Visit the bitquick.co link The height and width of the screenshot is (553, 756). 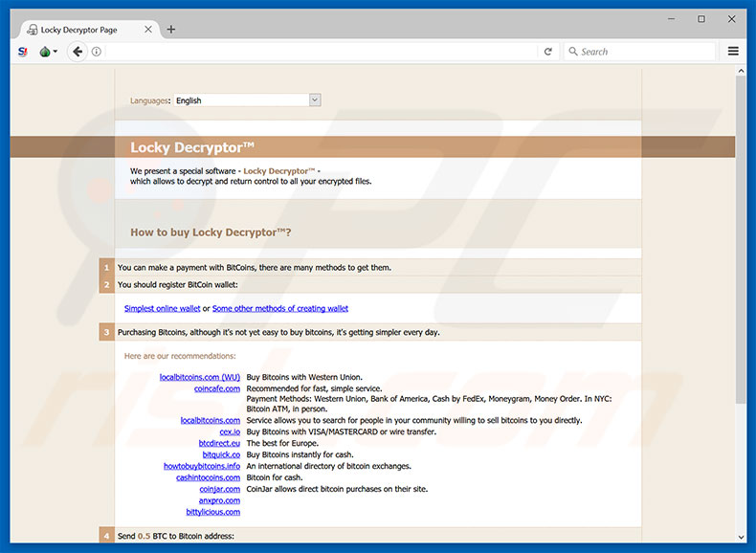coord(221,454)
